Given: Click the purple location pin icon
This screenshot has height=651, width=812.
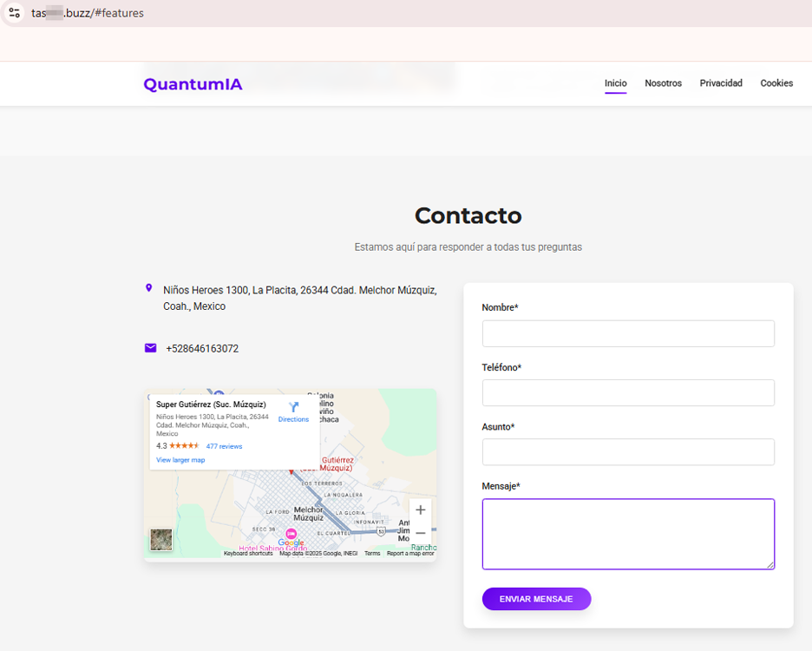Looking at the screenshot, I should (x=149, y=288).
